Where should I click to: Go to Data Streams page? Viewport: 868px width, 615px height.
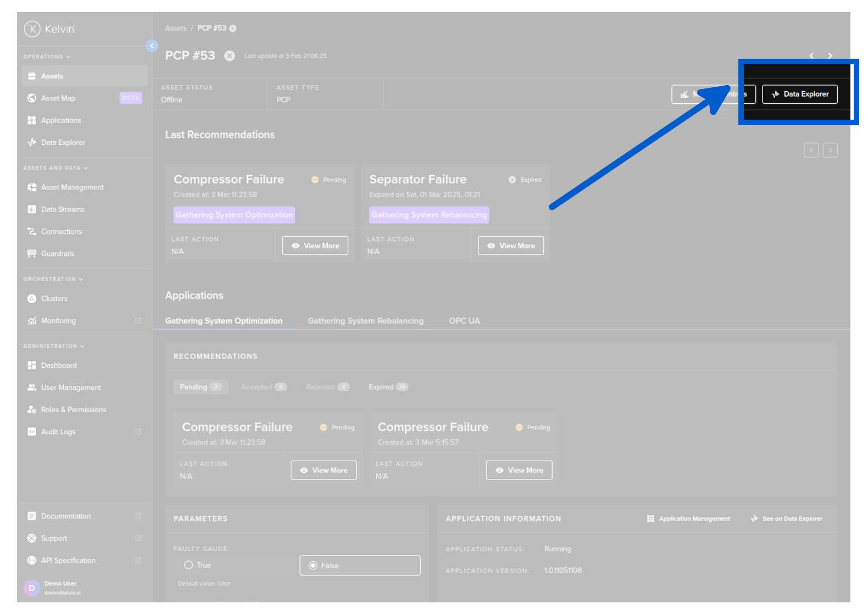coord(62,209)
